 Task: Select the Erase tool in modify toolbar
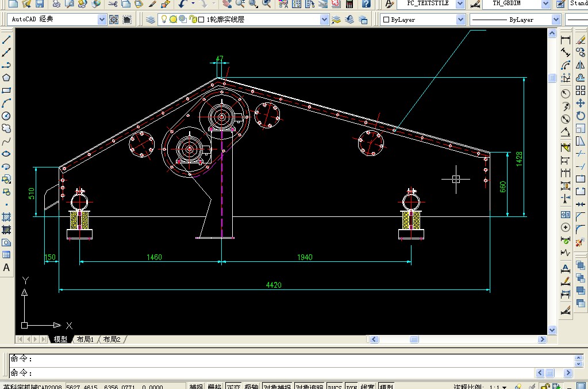click(581, 40)
